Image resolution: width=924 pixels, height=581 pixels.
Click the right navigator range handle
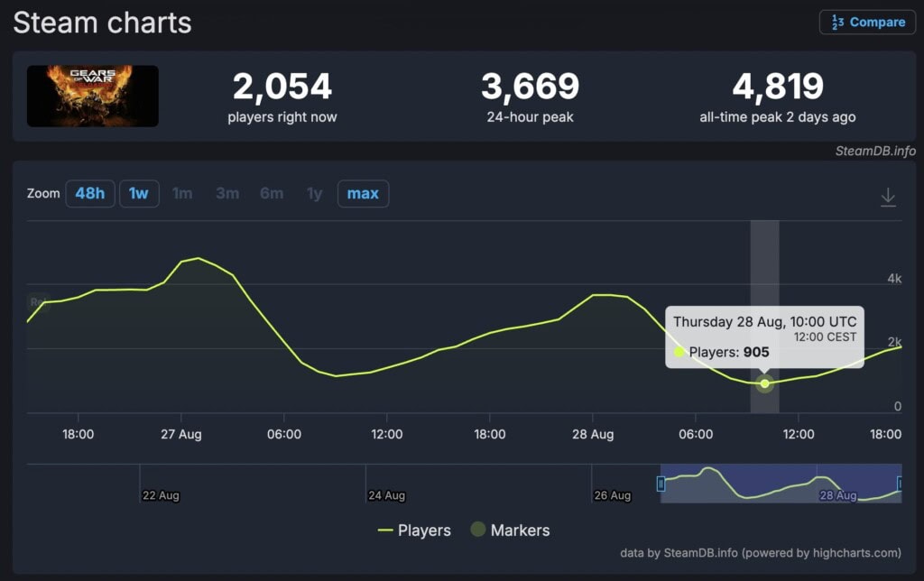[900, 484]
